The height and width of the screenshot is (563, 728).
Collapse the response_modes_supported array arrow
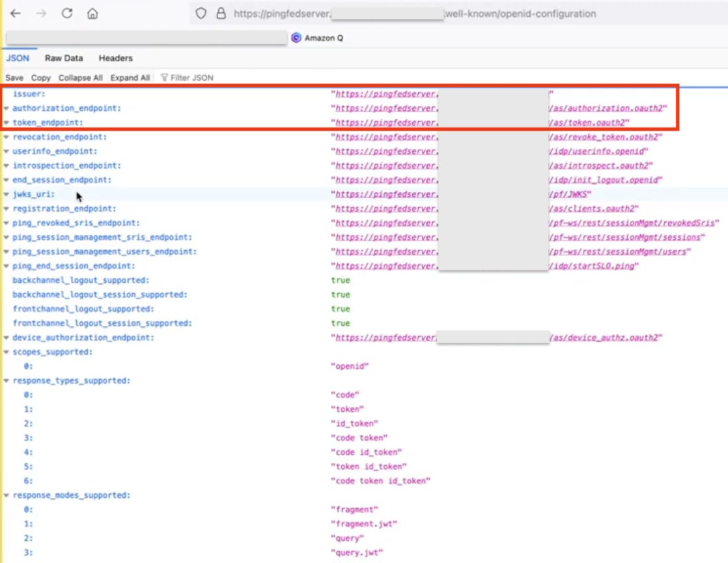click(7, 495)
